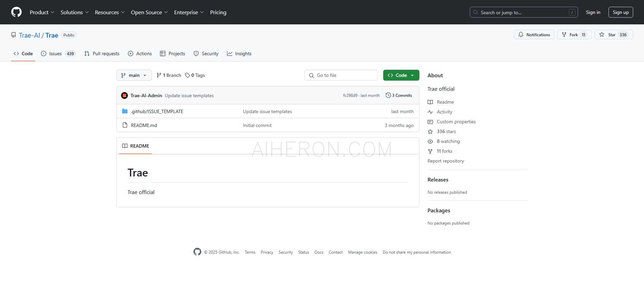Click the Actions play icon
The image size is (644, 298).
131,54
